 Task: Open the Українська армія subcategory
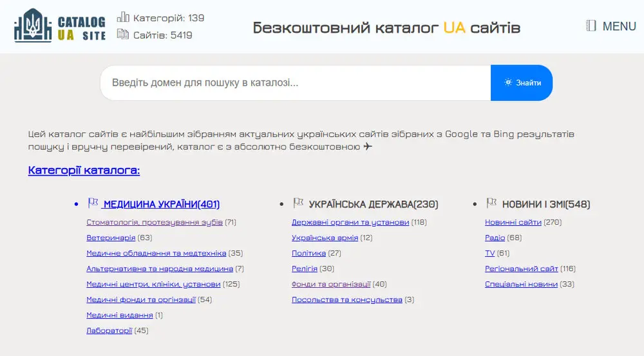(x=325, y=238)
